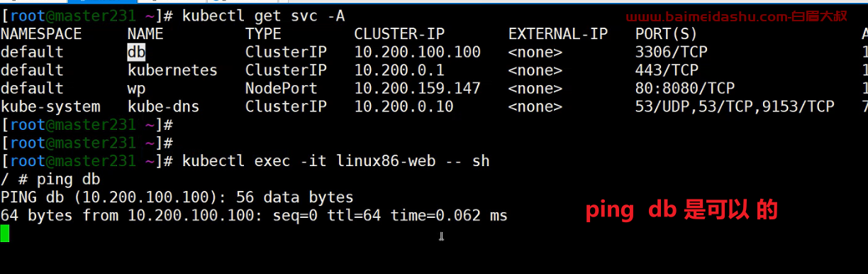This screenshot has height=274, width=868.
Task: Click the 53/UDP,53/TCP,9153/TCP ports text
Action: tap(735, 106)
